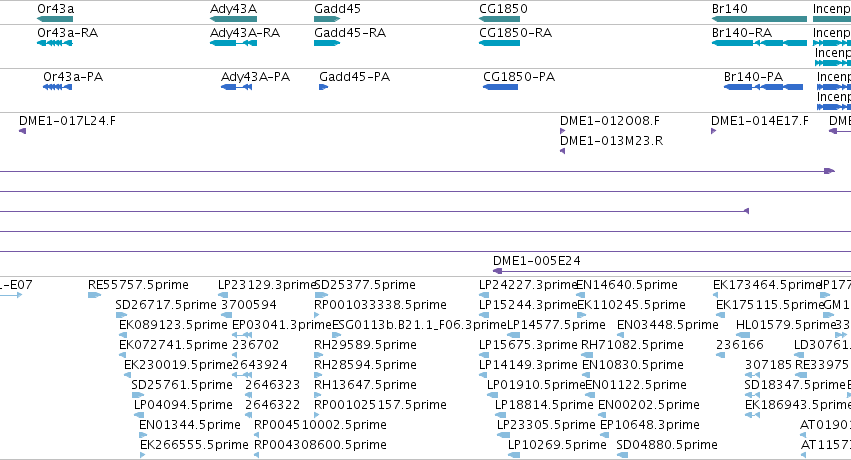Select the CG1850-PA protein bar
The height and width of the screenshot is (460, 851).
pyautogui.click(x=500, y=87)
